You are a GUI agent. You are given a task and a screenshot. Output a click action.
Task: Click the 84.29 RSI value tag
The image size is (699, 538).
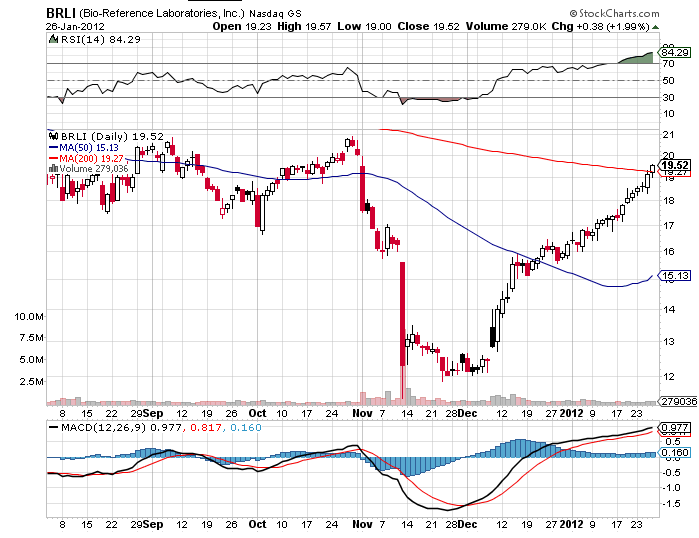[x=675, y=53]
